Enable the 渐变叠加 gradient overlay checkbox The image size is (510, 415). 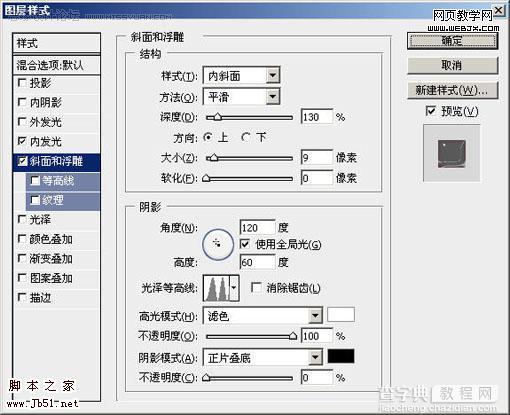(22, 258)
